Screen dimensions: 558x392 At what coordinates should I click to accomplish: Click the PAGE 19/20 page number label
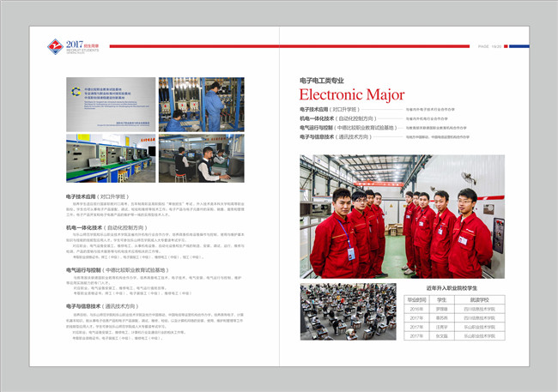coord(489,46)
